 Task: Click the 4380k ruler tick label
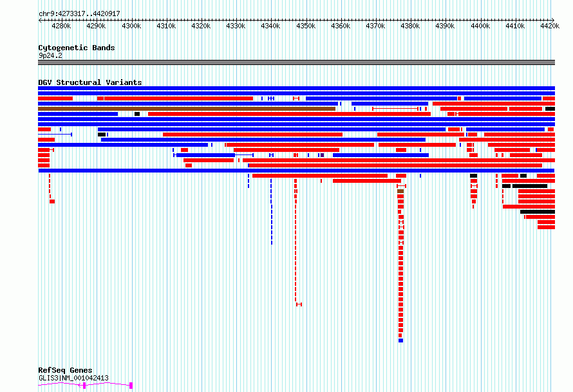coord(410,26)
